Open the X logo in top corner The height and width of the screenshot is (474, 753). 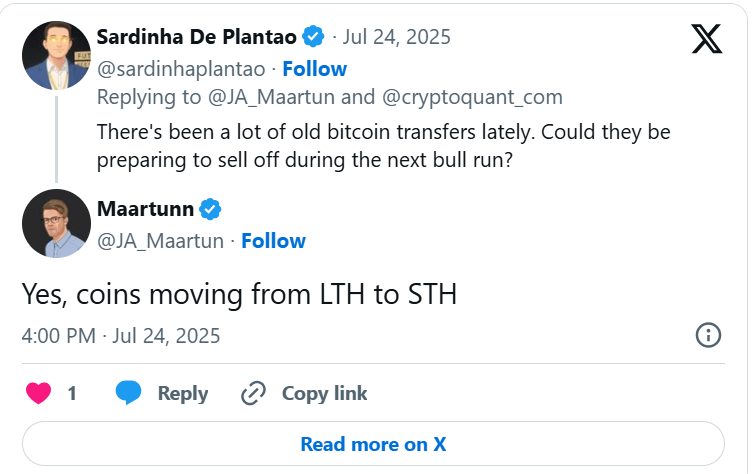[x=706, y=38]
